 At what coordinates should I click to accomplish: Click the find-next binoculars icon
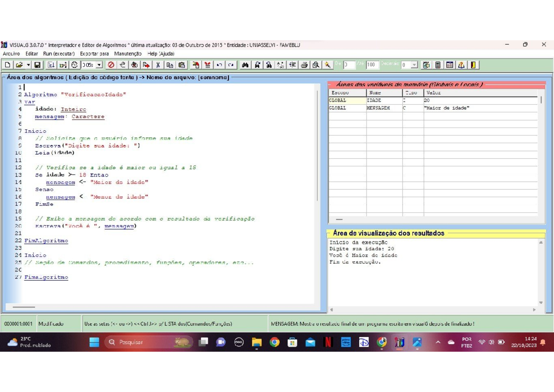257,65
